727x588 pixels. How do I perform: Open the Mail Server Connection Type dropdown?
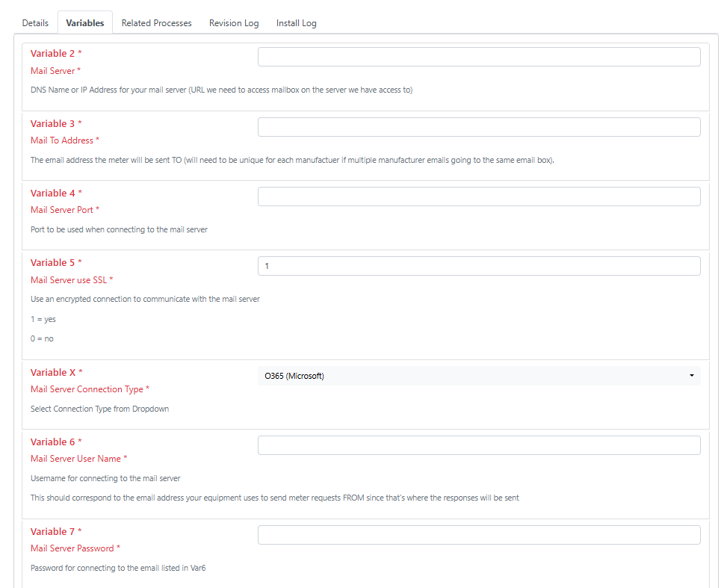point(479,376)
